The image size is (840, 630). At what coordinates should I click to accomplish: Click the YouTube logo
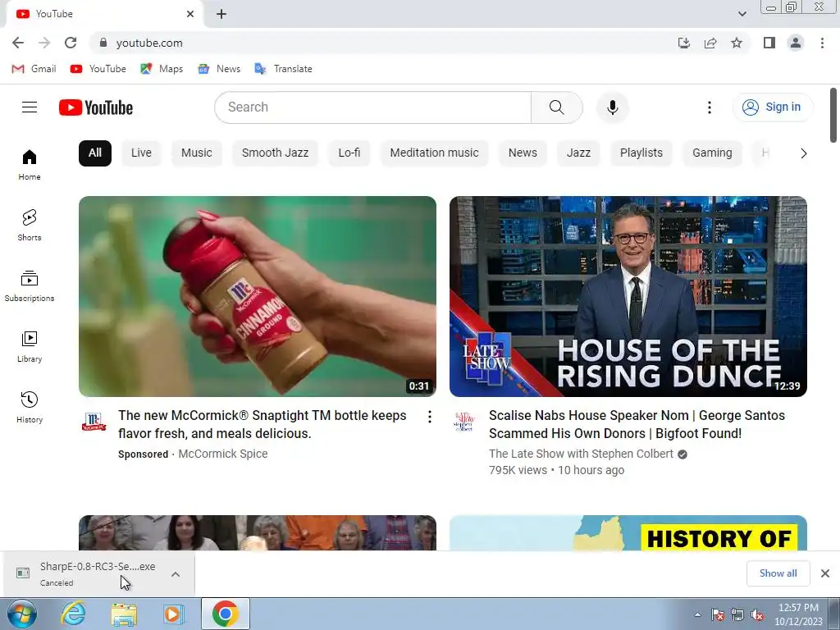pyautogui.click(x=96, y=107)
